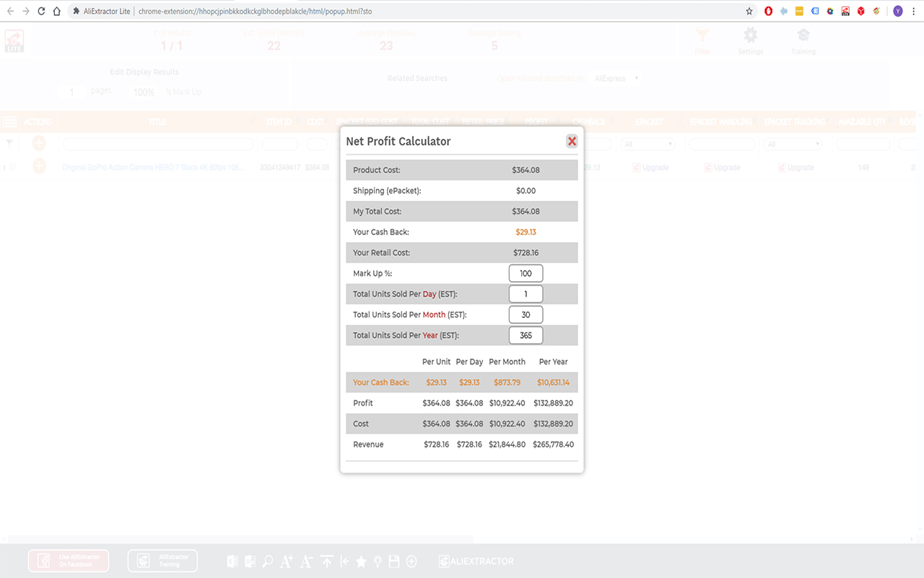
Task: Click Export to Excel icon in bottom bar
Action: 232,561
